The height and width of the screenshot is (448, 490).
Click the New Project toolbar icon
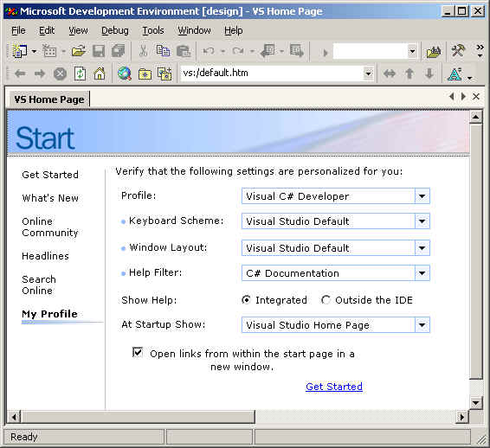[x=19, y=51]
